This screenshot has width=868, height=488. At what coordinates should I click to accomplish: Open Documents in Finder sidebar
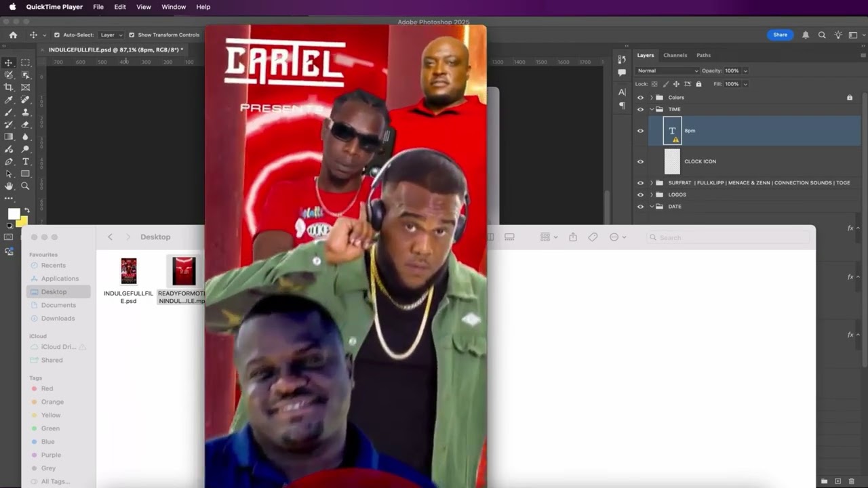(x=58, y=305)
